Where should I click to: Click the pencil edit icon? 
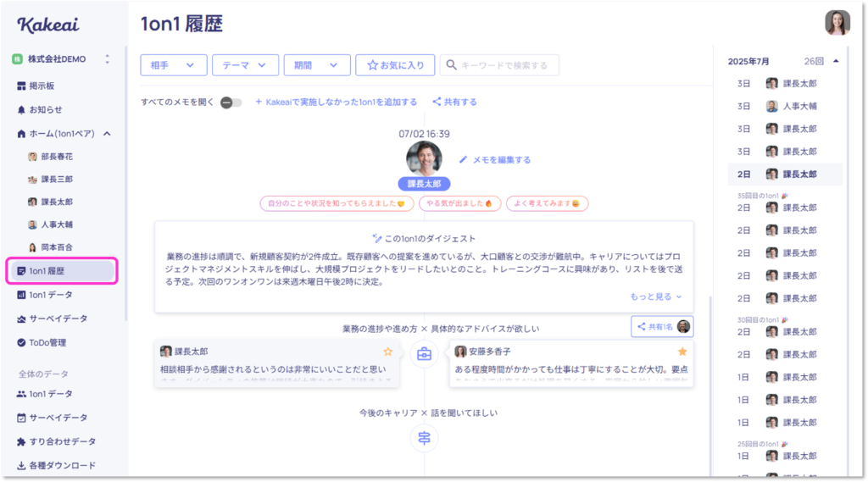464,160
